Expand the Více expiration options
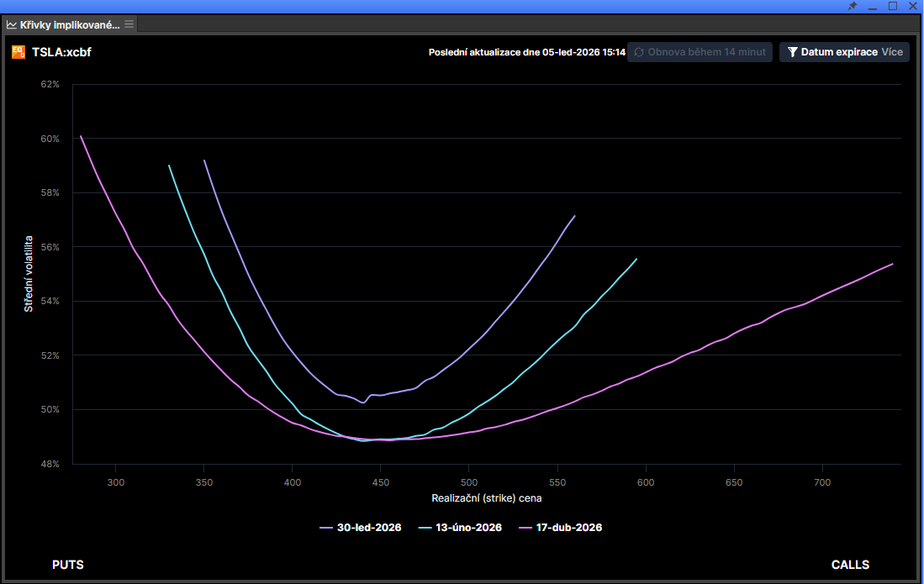 tap(892, 52)
